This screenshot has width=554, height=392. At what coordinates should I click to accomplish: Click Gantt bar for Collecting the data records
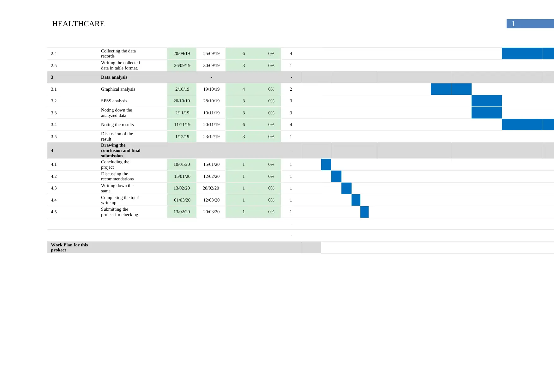pos(528,53)
